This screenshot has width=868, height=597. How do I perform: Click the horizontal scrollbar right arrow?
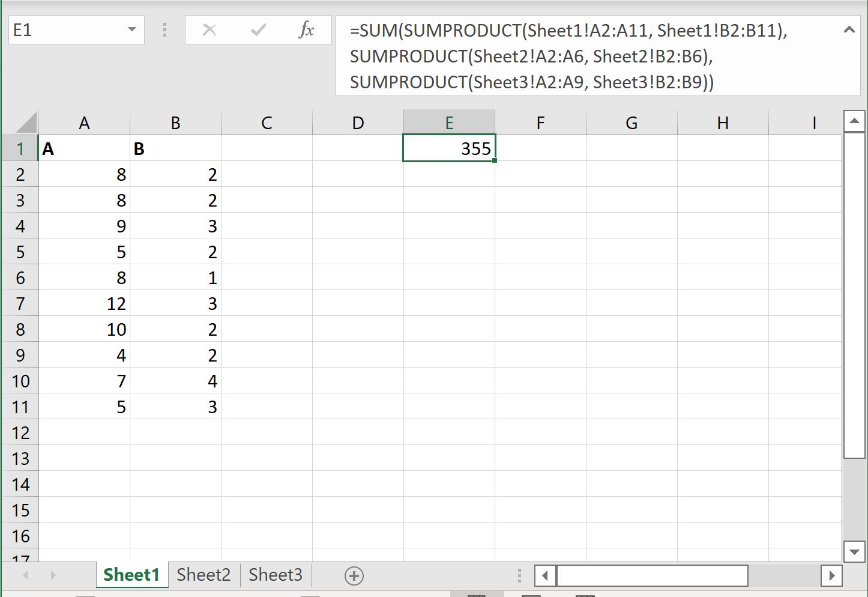(x=831, y=575)
